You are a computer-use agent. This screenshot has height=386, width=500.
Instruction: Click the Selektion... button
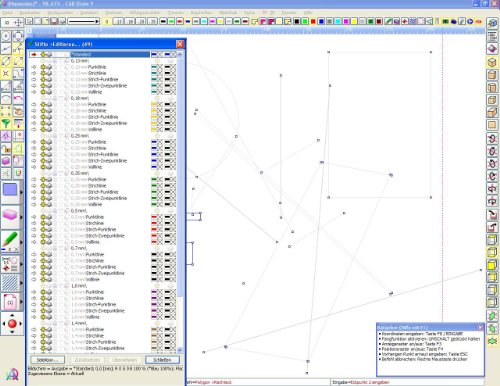point(48,360)
